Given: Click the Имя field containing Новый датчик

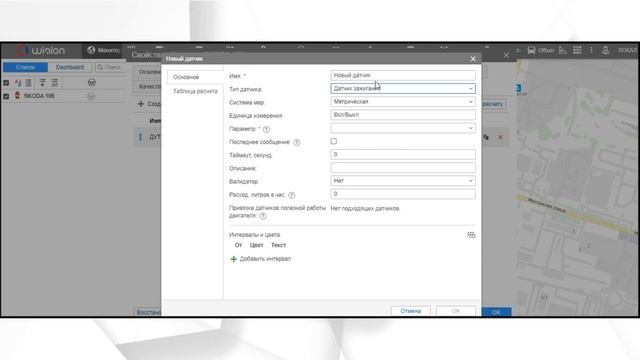Looking at the screenshot, I should tap(402, 75).
